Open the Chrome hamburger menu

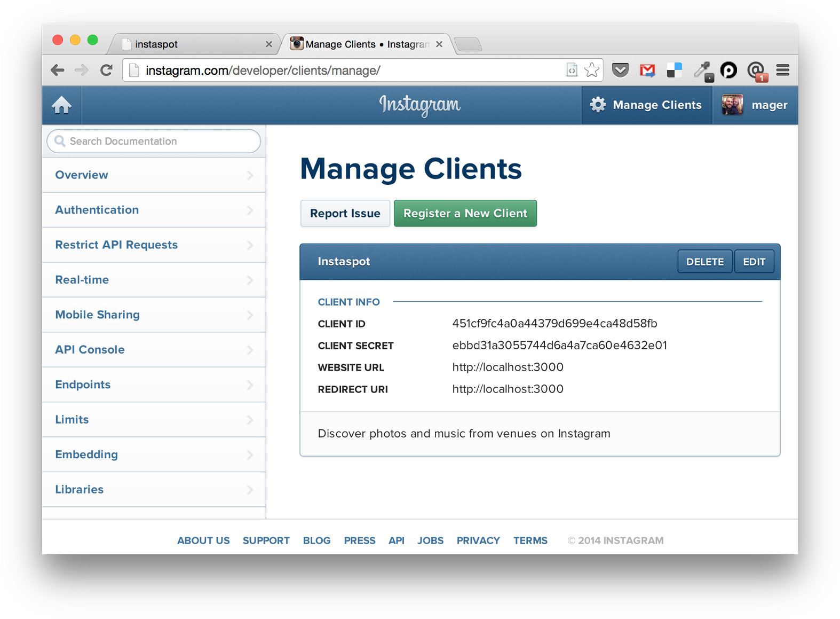pos(782,70)
